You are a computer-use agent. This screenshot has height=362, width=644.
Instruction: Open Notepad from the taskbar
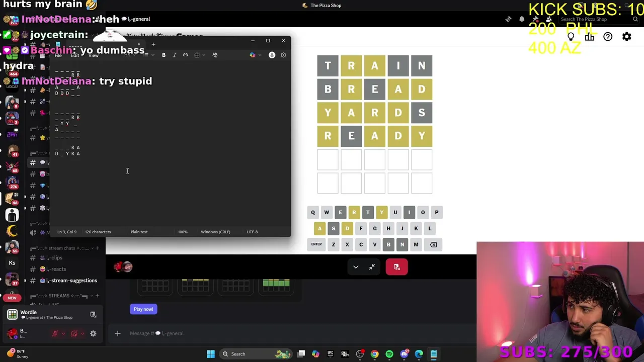pos(433,354)
